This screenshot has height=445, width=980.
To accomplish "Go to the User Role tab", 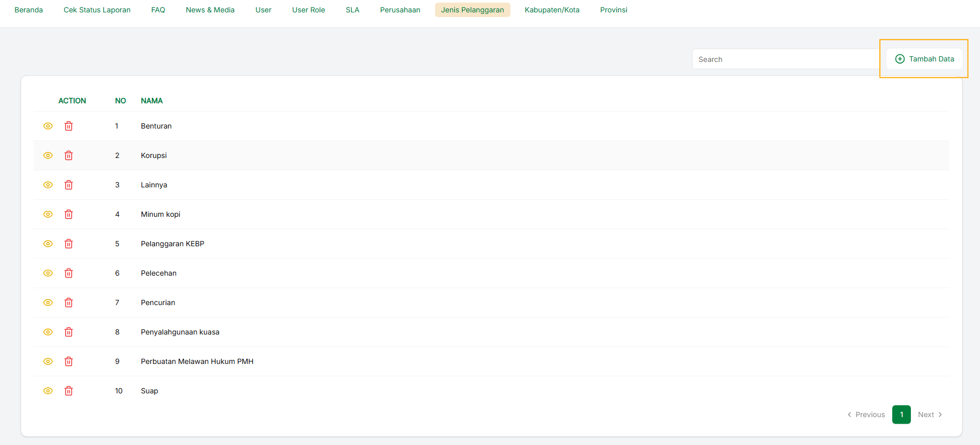I will (308, 10).
